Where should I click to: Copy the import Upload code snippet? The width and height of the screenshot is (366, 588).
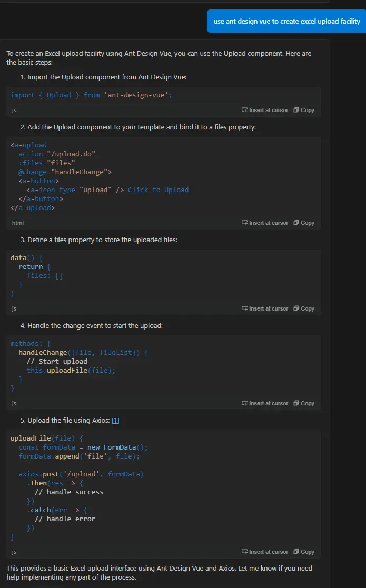point(304,110)
